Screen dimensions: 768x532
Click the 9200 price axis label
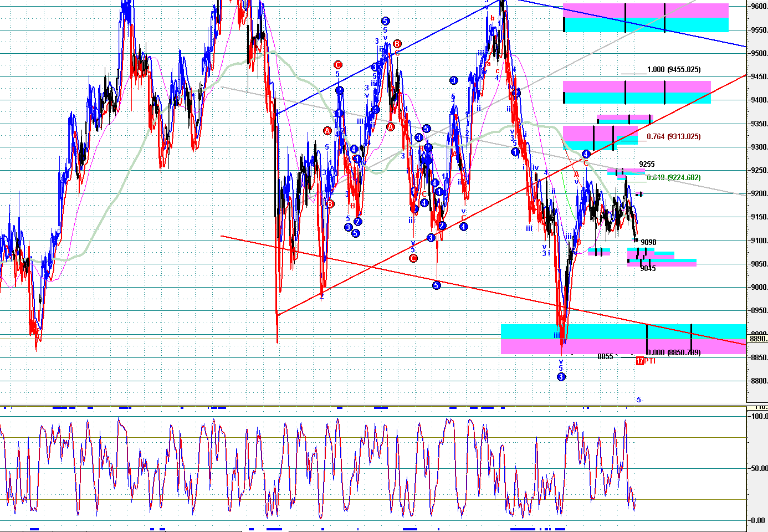[x=759, y=194]
